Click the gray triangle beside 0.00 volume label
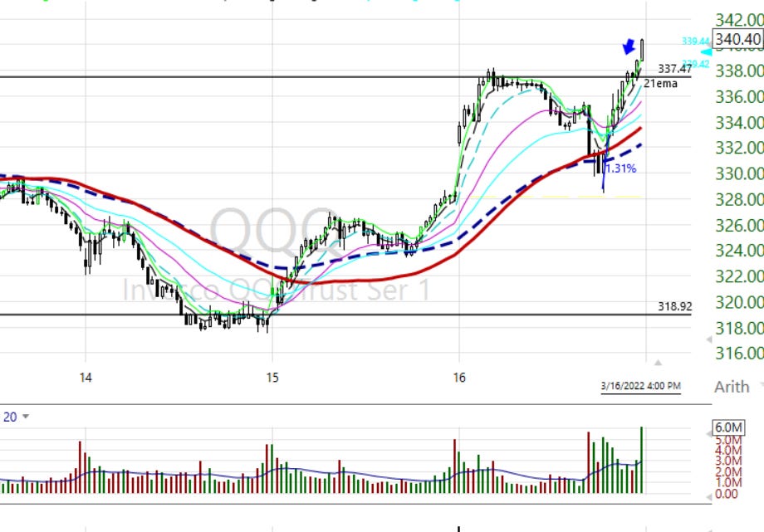The image size is (764, 532). pyautogui.click(x=709, y=497)
